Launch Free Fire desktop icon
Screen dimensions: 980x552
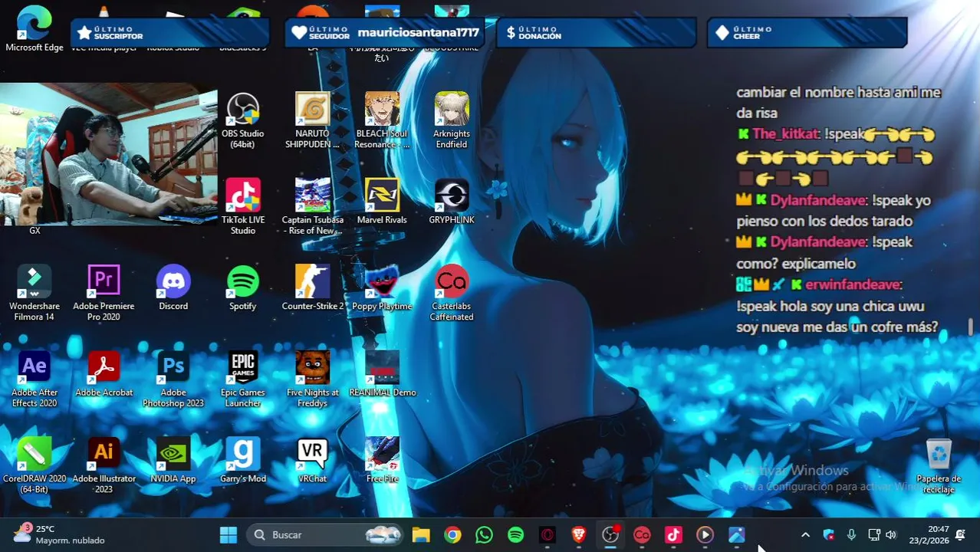pos(382,462)
